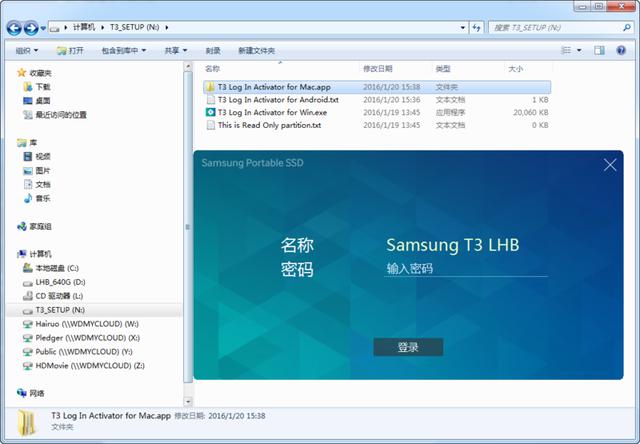Select T3 Log In Activator for Android.txt
The image size is (640, 444).
point(377,100)
